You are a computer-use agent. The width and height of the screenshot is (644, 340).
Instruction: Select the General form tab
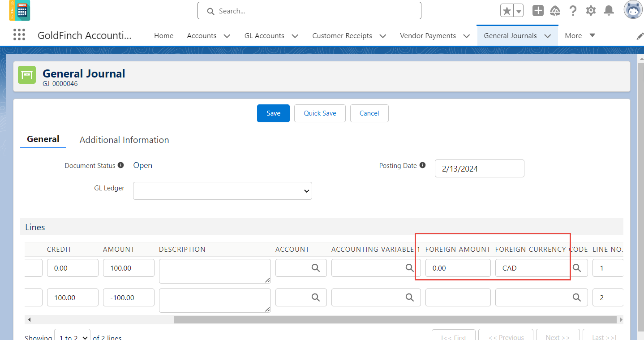pos(43,139)
